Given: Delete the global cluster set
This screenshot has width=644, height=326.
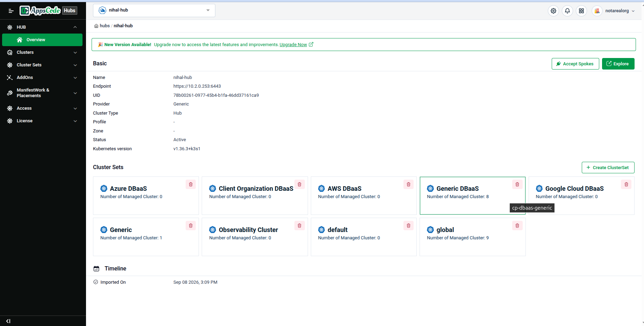Looking at the screenshot, I should (x=517, y=226).
